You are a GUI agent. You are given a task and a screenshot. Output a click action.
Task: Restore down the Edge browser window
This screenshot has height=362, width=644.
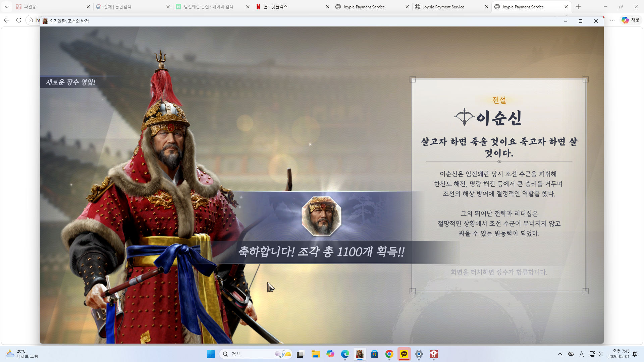[621, 7]
